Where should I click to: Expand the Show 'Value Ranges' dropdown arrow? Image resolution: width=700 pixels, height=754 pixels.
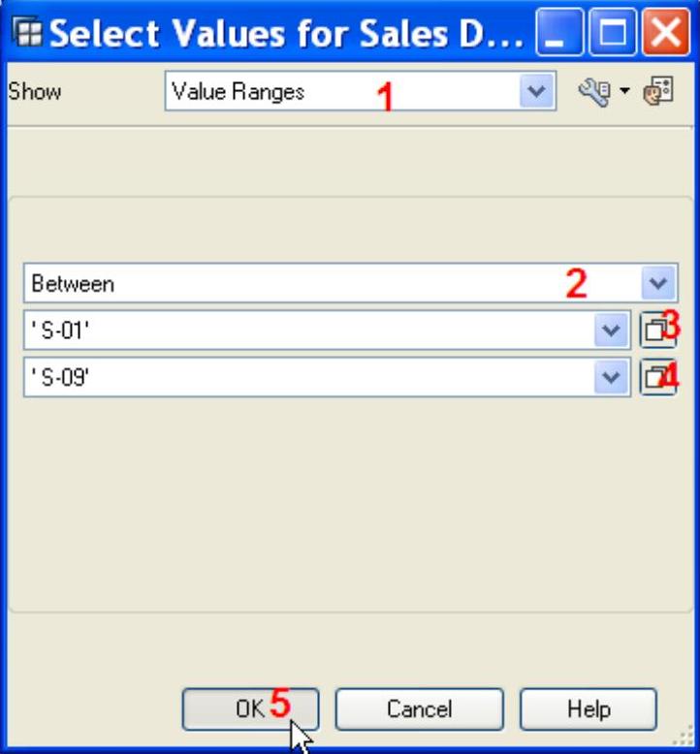[535, 92]
